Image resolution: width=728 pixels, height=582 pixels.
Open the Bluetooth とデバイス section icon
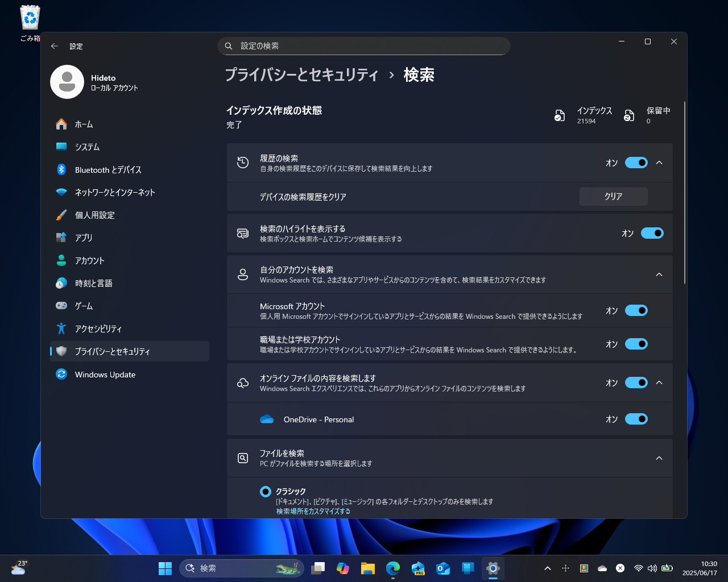(62, 169)
